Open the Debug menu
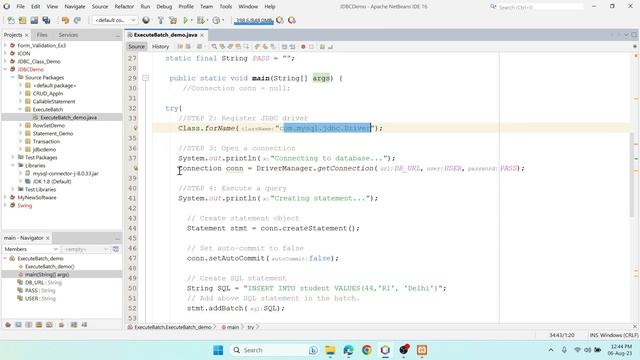640x360 pixels. pos(164,7)
